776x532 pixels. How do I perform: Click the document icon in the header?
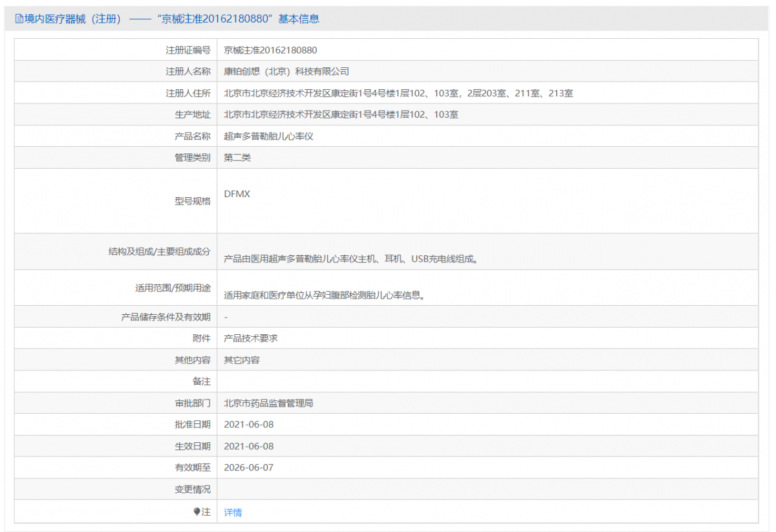(x=19, y=19)
